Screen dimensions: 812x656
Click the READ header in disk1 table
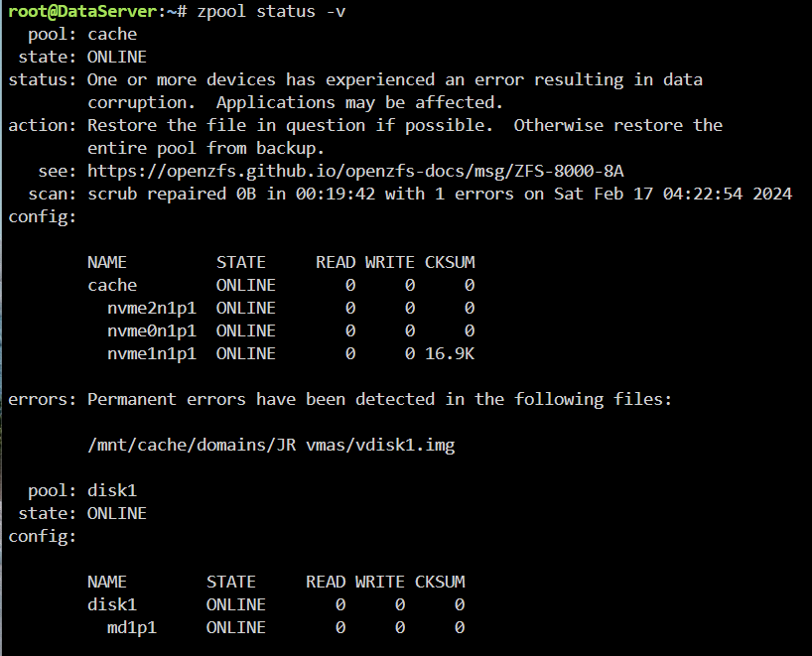pos(326,582)
